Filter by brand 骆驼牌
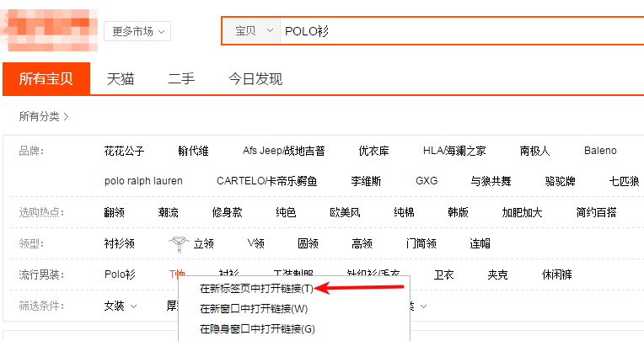The image size is (644, 341). pos(560,181)
